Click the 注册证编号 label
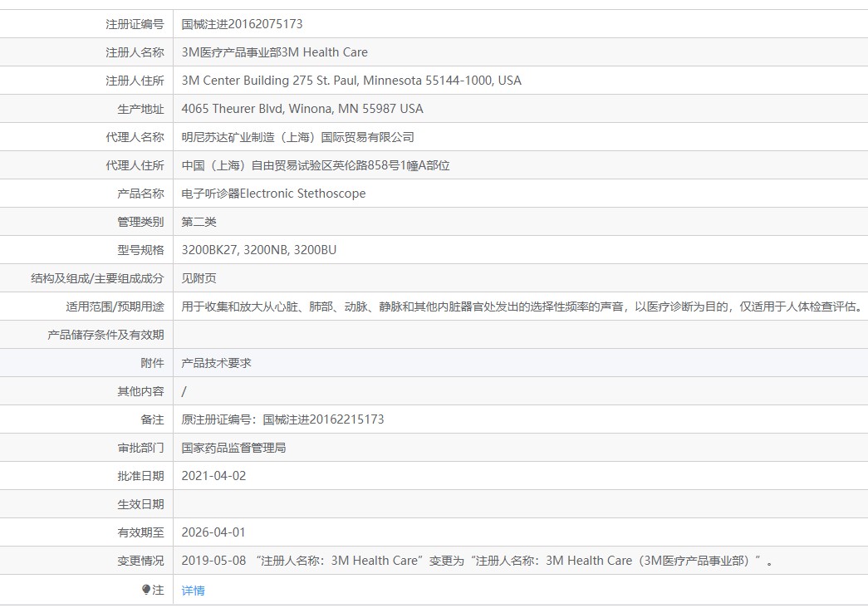The height and width of the screenshot is (608, 868). click(135, 24)
